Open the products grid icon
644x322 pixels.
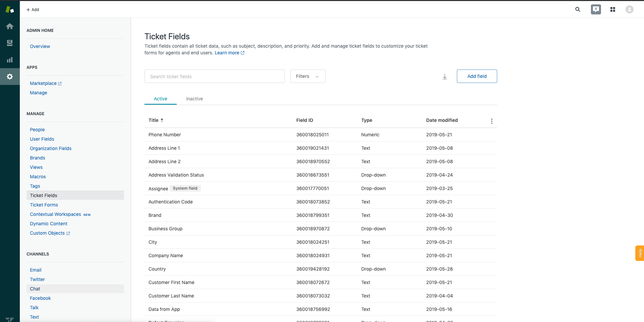click(x=612, y=9)
